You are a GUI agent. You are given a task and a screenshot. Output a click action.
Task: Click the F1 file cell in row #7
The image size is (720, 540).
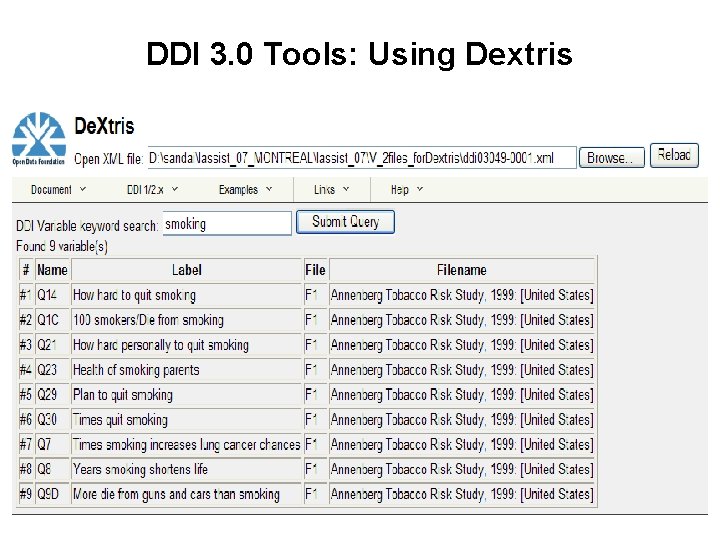point(315,444)
